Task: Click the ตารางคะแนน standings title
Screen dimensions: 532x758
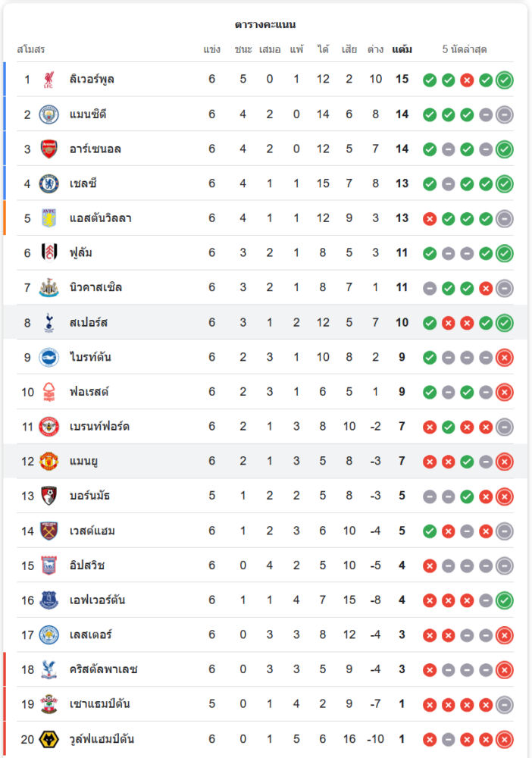Action: coord(265,25)
